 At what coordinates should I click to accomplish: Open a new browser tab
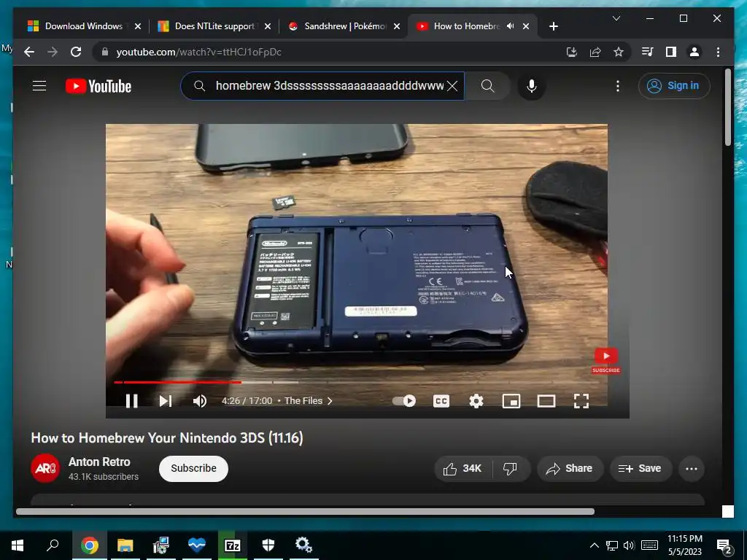(x=553, y=27)
